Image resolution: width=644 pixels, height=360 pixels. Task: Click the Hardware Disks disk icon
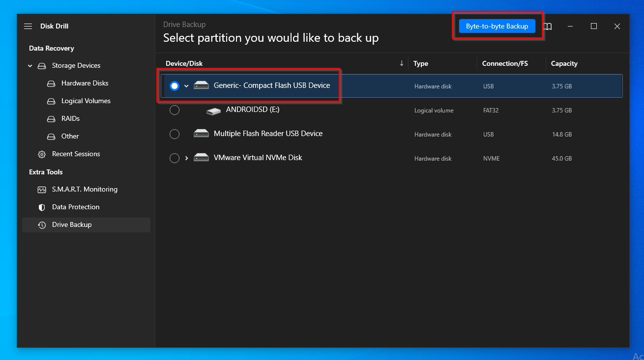click(x=51, y=83)
